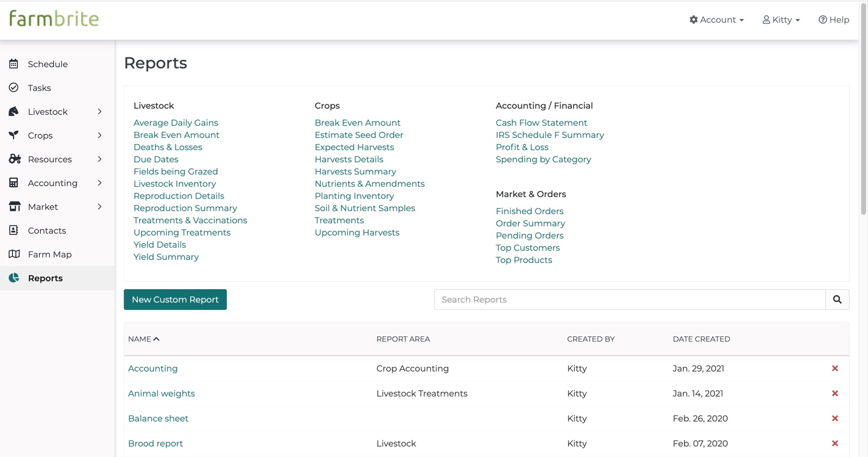Click the farmbrite logo

(x=54, y=19)
